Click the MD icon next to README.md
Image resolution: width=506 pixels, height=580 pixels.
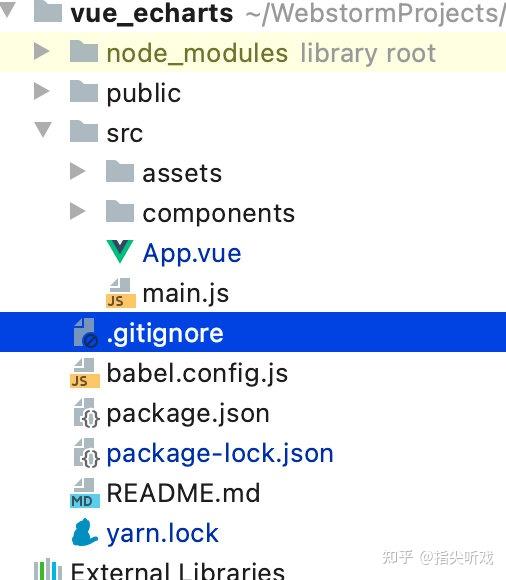point(85,493)
